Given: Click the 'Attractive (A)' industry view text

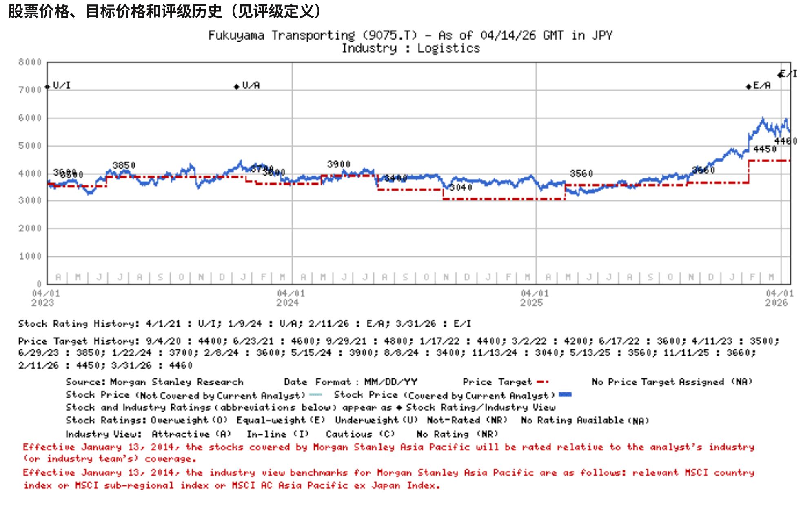Looking at the screenshot, I should pos(192,434).
